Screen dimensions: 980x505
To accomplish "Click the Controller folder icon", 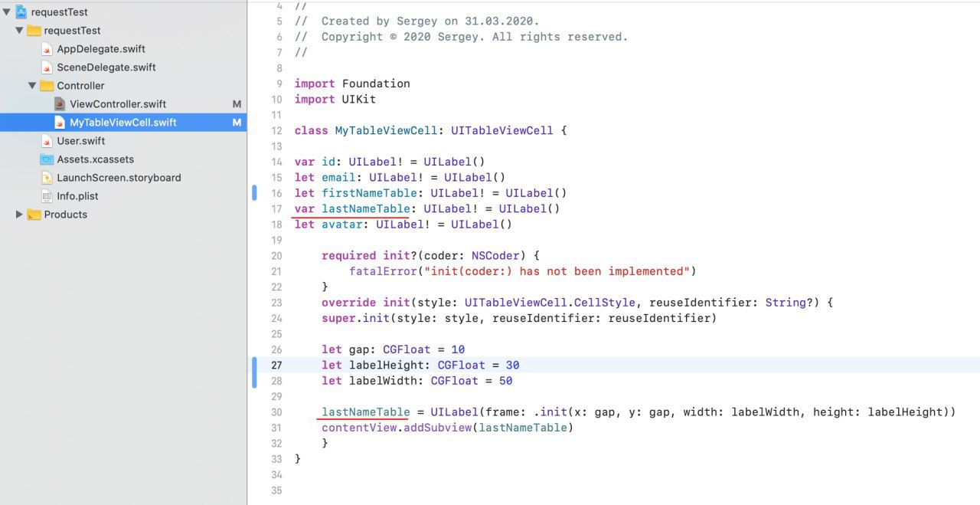I will point(47,86).
